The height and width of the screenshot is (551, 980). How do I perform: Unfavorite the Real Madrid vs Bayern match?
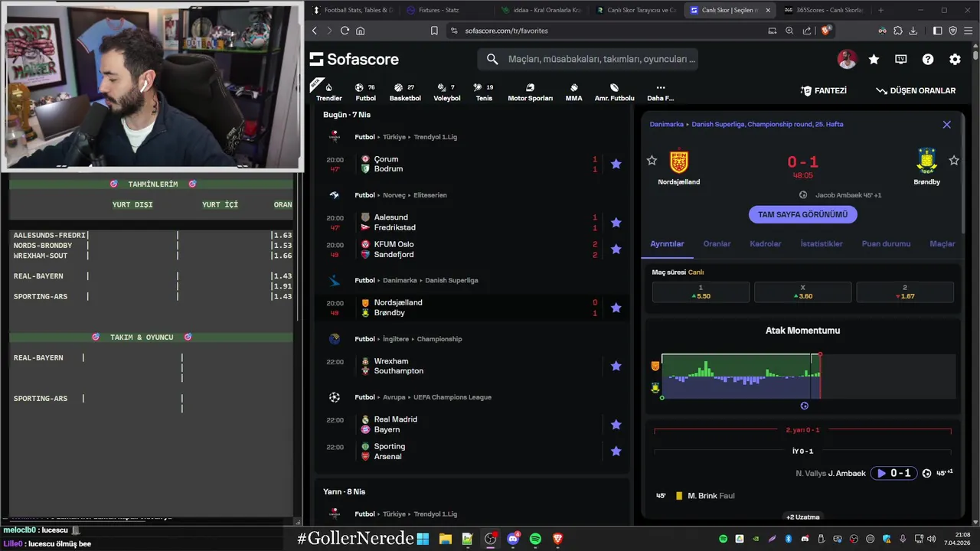[x=616, y=425]
